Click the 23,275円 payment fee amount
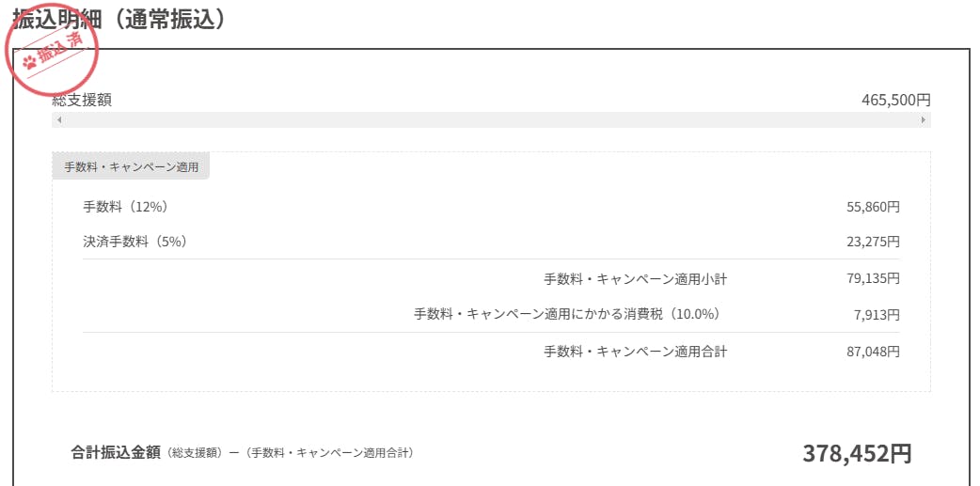 [x=873, y=242]
